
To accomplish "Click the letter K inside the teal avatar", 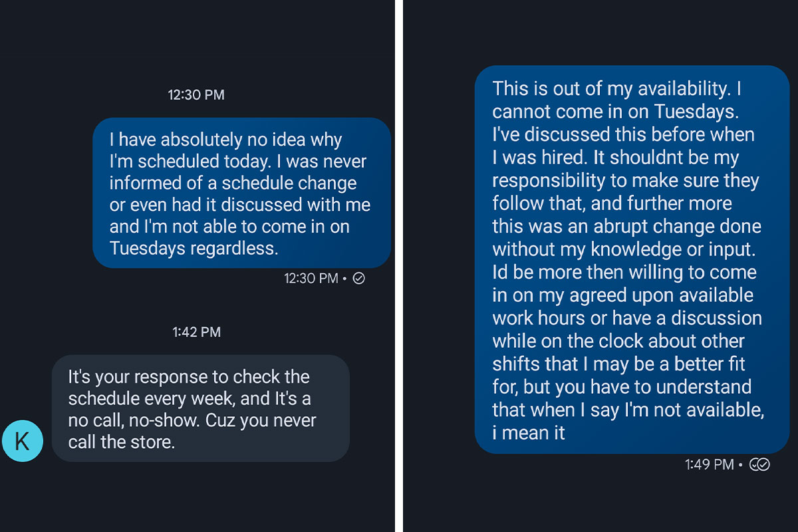I will pos(23,440).
